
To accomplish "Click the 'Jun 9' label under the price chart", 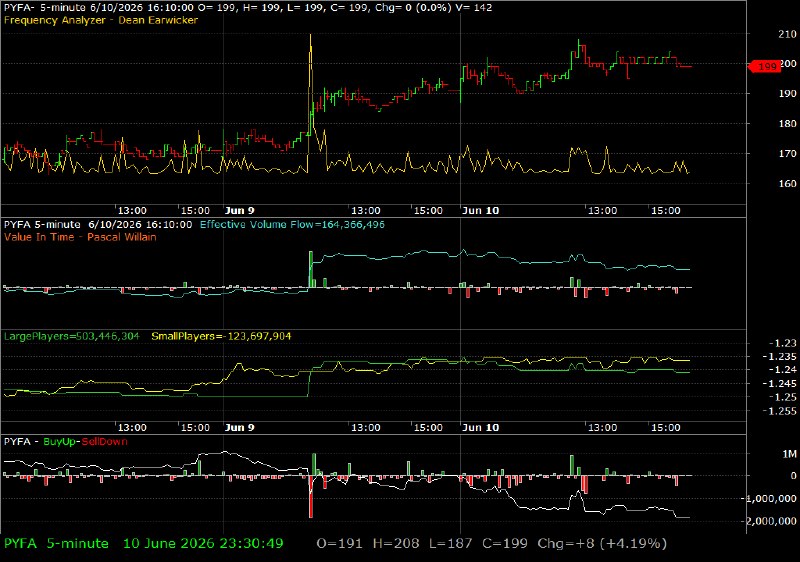I will click(239, 211).
